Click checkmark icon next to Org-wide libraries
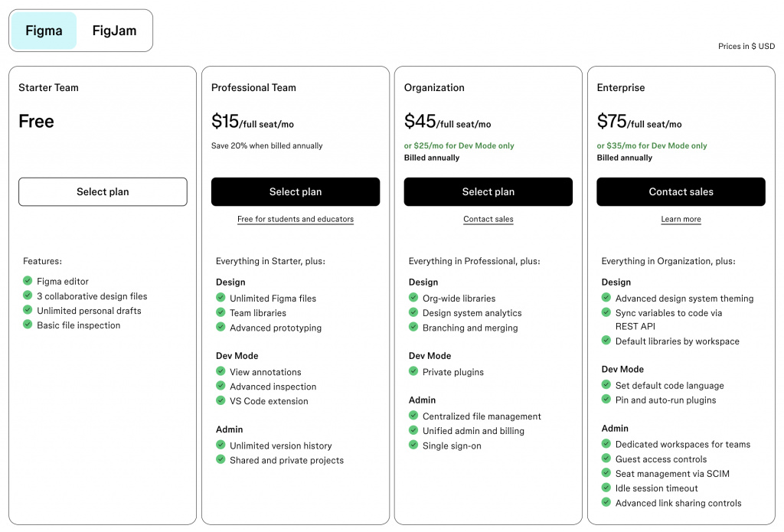Viewport: 784px width, 532px height. pos(413,298)
